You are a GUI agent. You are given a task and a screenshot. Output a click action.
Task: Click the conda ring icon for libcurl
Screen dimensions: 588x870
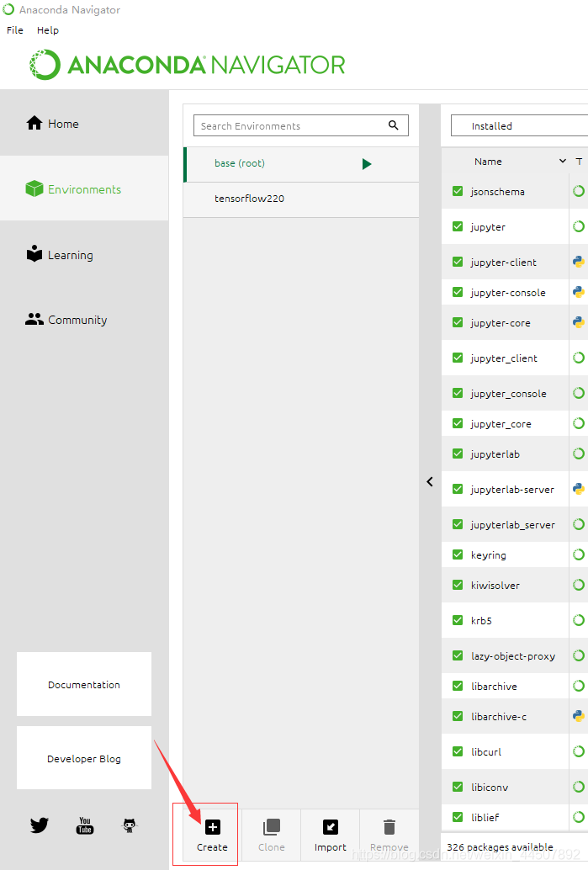(579, 751)
